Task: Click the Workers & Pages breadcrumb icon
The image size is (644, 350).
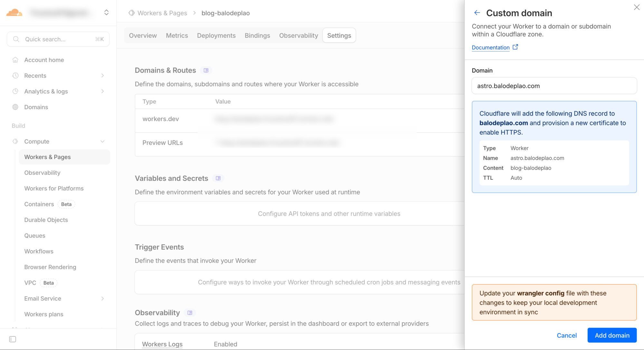Action: coord(131,13)
